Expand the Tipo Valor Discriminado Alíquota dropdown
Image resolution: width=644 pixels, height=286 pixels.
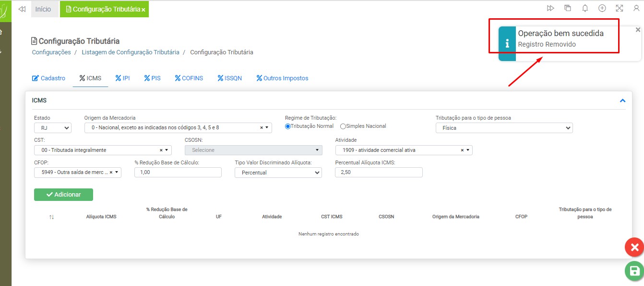(x=278, y=173)
